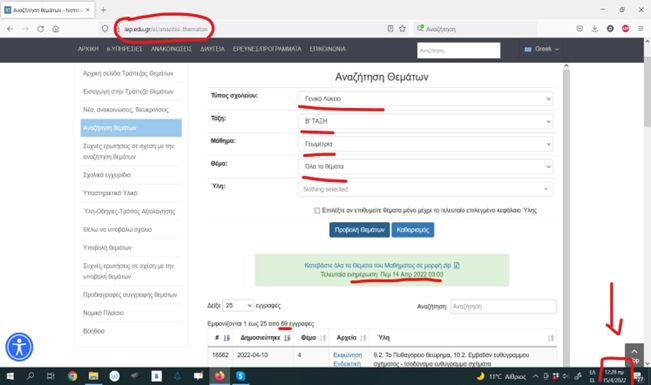Open the Windows Start menu
This screenshot has width=651, height=385.
click(x=10, y=376)
